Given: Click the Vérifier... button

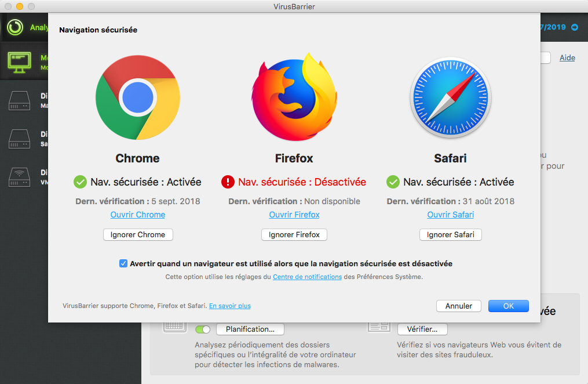Looking at the screenshot, I should click(x=422, y=329).
